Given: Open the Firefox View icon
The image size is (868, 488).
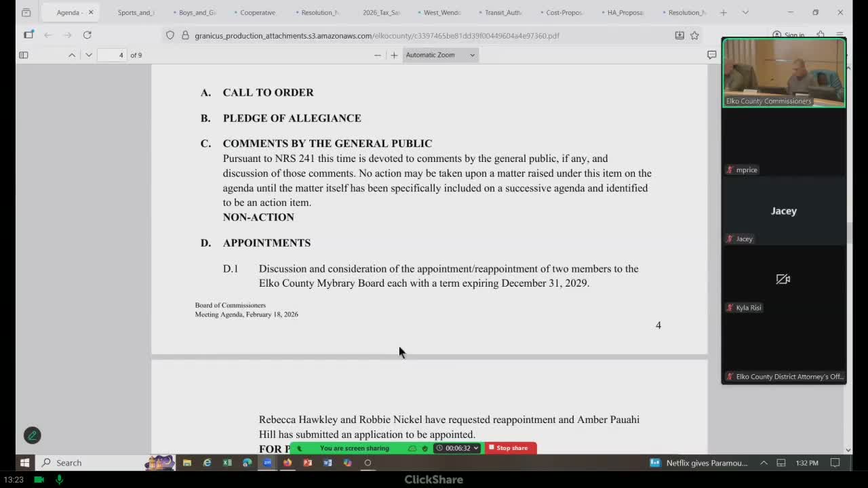Looking at the screenshot, I should (26, 12).
